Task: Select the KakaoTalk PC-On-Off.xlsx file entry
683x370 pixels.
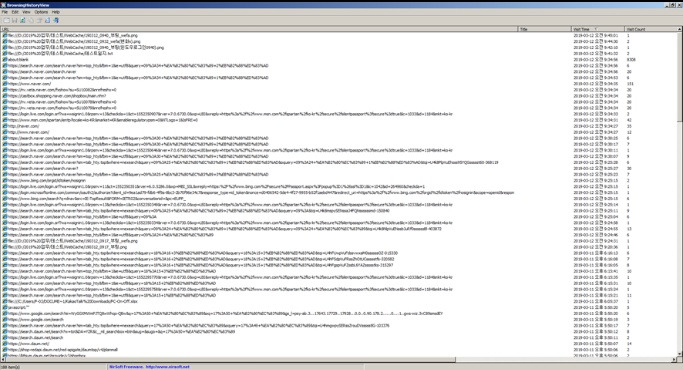Action: [x=72, y=301]
